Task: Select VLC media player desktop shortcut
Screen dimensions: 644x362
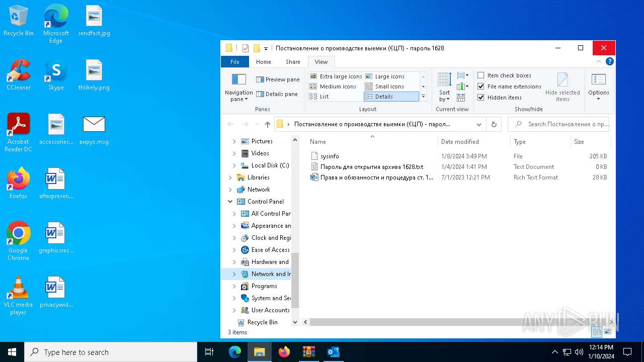Action: click(18, 296)
